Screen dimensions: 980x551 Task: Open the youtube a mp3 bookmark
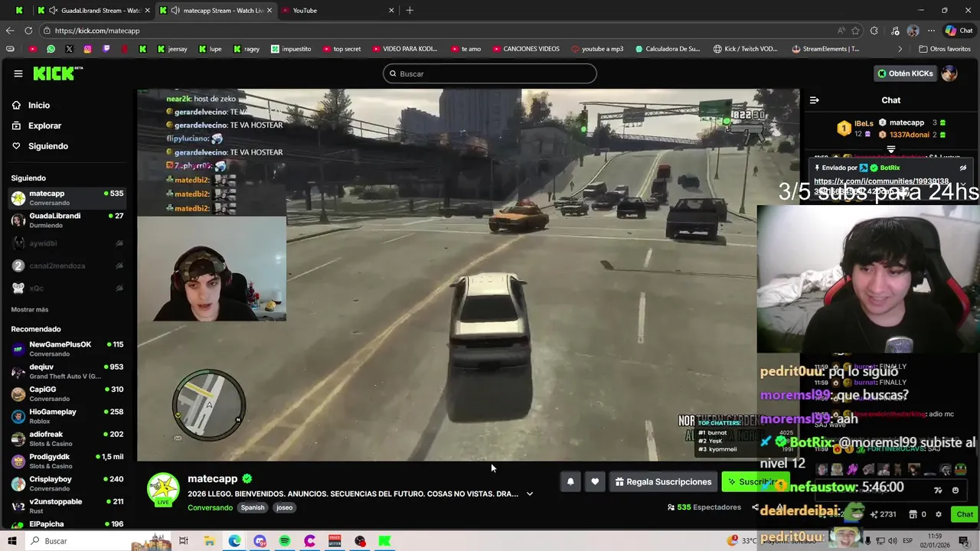597,49
